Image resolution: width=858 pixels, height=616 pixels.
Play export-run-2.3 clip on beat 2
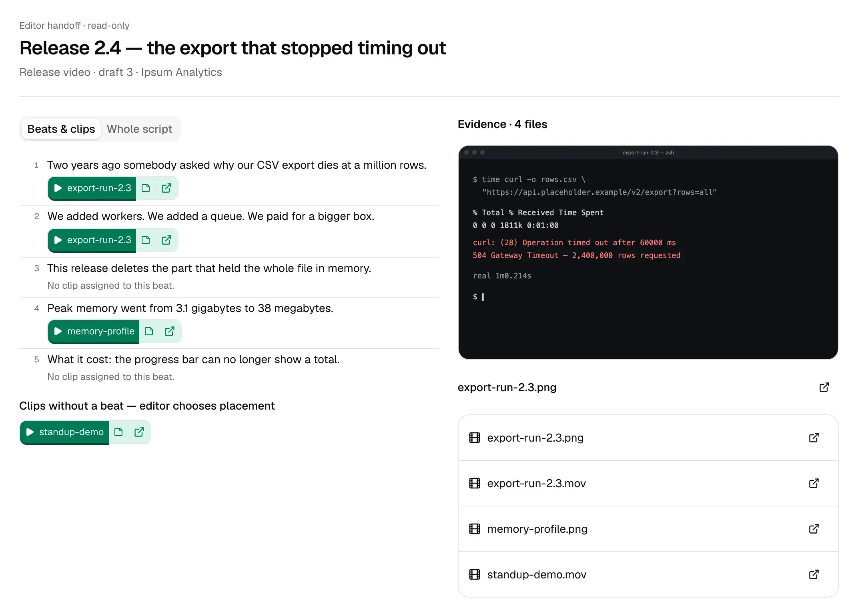point(92,240)
